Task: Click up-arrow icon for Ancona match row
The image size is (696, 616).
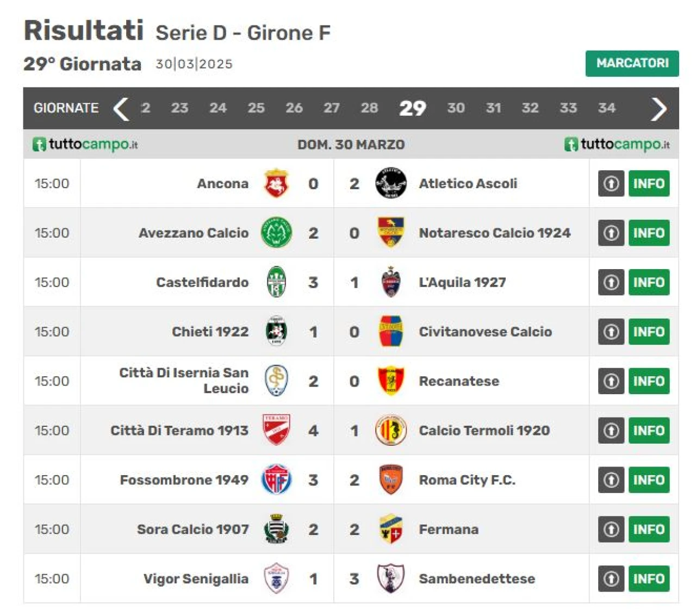Action: point(611,183)
